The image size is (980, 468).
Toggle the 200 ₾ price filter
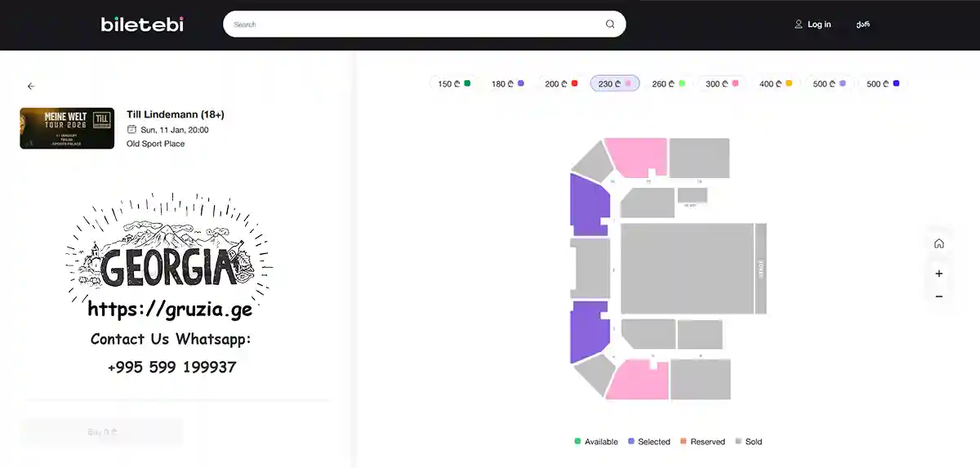(562, 83)
